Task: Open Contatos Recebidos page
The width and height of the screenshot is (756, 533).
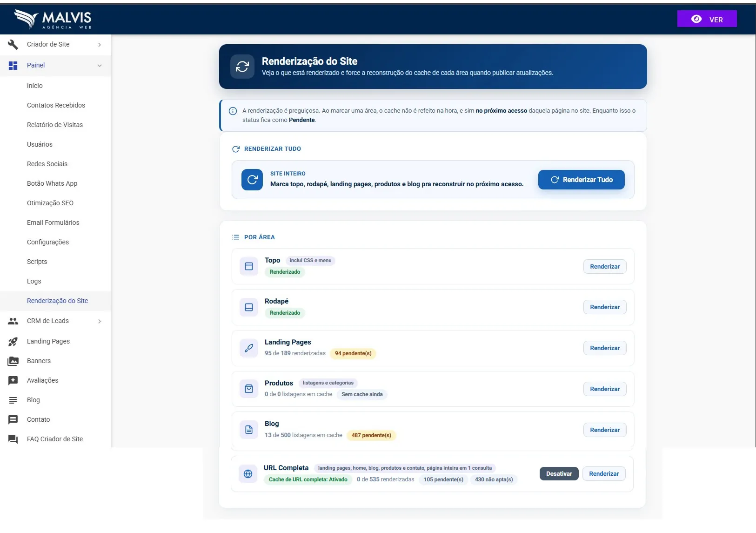Action: tap(55, 105)
